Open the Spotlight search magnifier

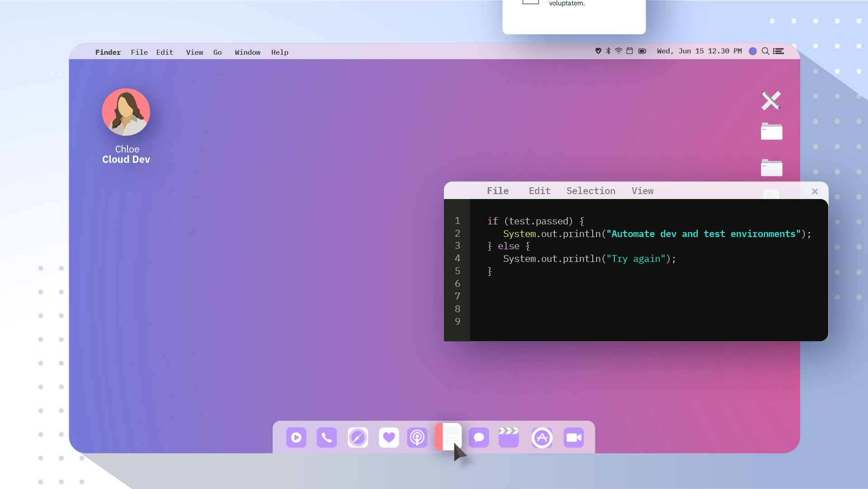[x=765, y=51]
